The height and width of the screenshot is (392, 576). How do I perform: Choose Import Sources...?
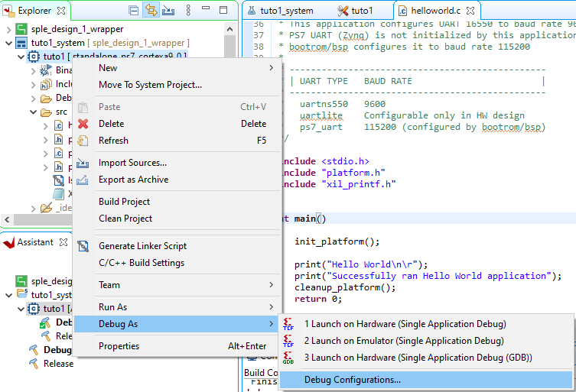pyautogui.click(x=177, y=163)
